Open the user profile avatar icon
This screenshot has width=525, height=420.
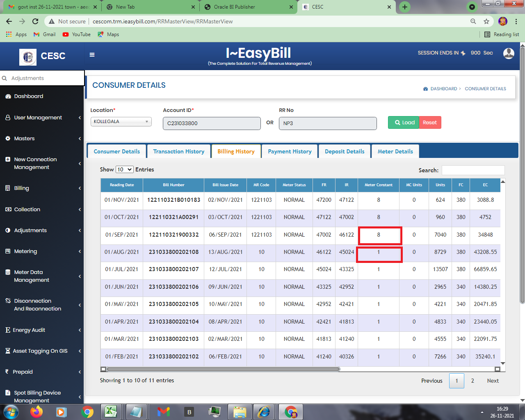tap(509, 53)
